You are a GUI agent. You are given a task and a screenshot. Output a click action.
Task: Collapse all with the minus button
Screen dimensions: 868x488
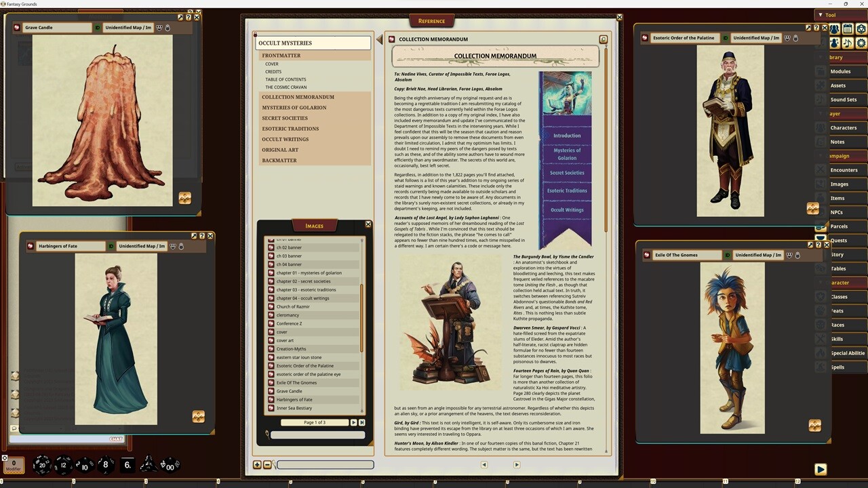click(267, 464)
